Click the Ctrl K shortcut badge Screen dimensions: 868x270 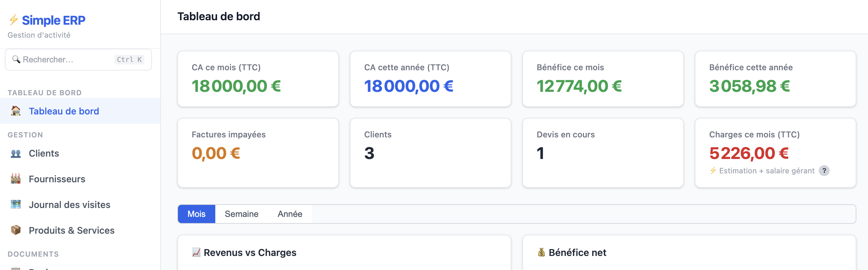tap(129, 60)
